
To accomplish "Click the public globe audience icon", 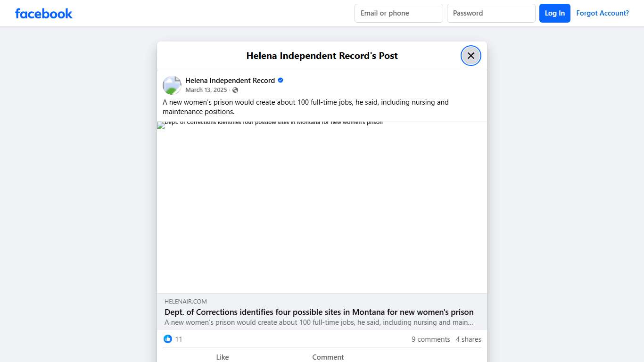I will 235,90.
